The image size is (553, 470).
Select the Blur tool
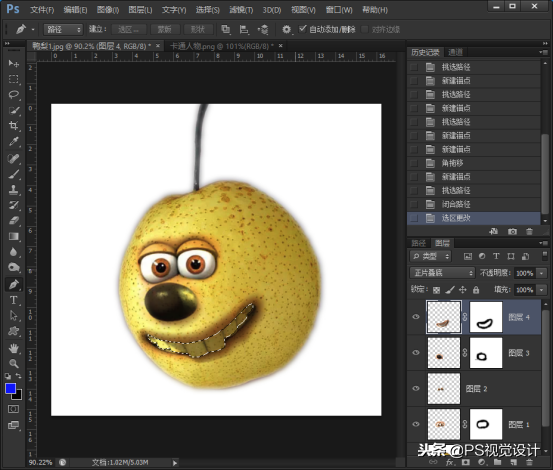click(x=13, y=252)
